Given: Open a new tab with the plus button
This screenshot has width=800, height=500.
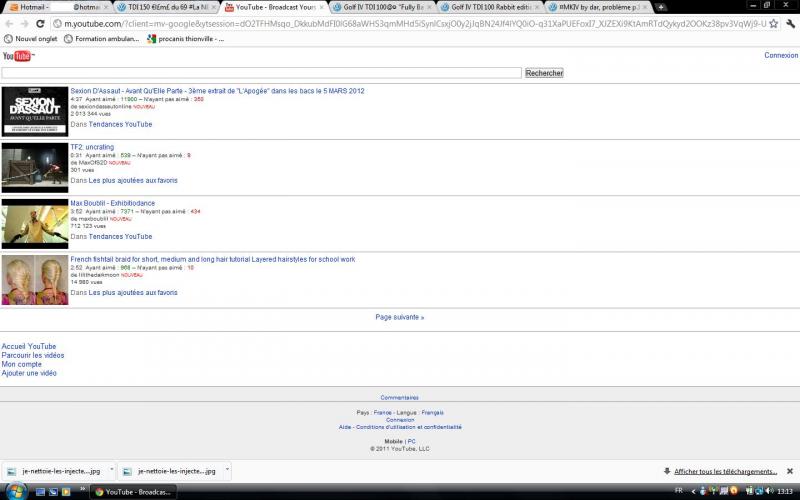Looking at the screenshot, I should [661, 7].
